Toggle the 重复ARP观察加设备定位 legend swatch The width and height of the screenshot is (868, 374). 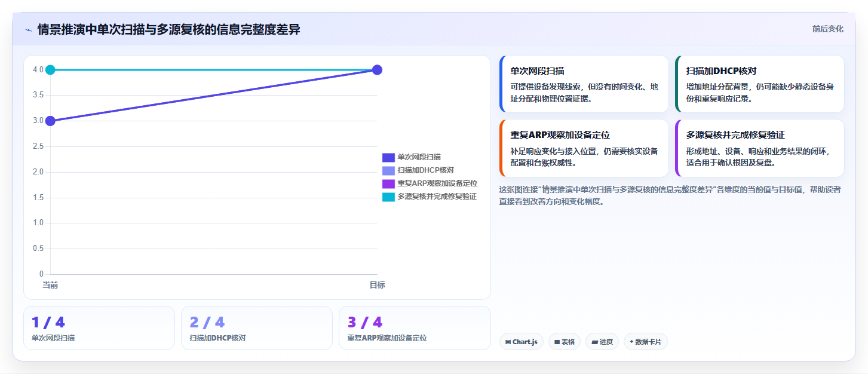(x=388, y=183)
